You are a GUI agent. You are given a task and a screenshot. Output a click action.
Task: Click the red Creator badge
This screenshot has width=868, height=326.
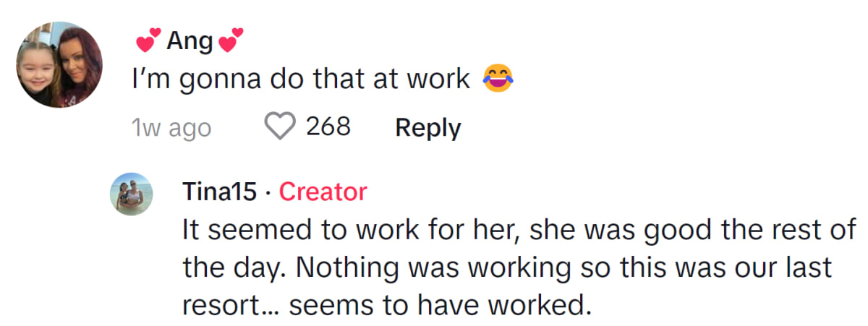[323, 192]
